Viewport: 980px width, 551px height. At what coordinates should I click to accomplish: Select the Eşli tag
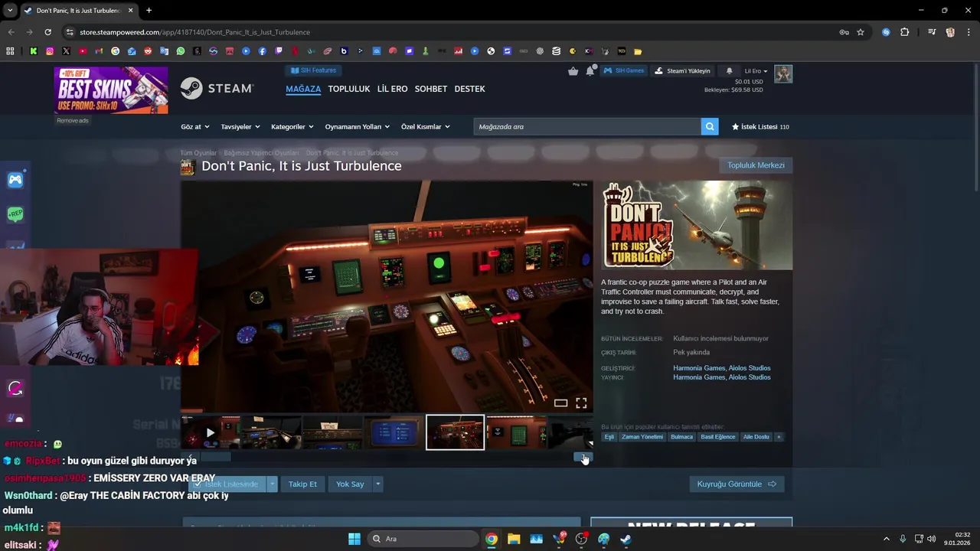pyautogui.click(x=609, y=437)
